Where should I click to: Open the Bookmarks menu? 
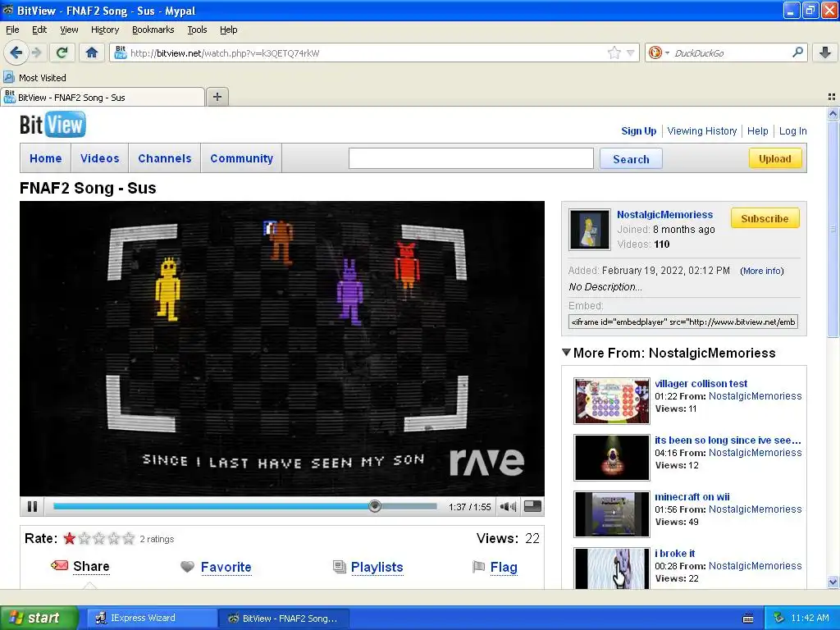click(x=153, y=30)
